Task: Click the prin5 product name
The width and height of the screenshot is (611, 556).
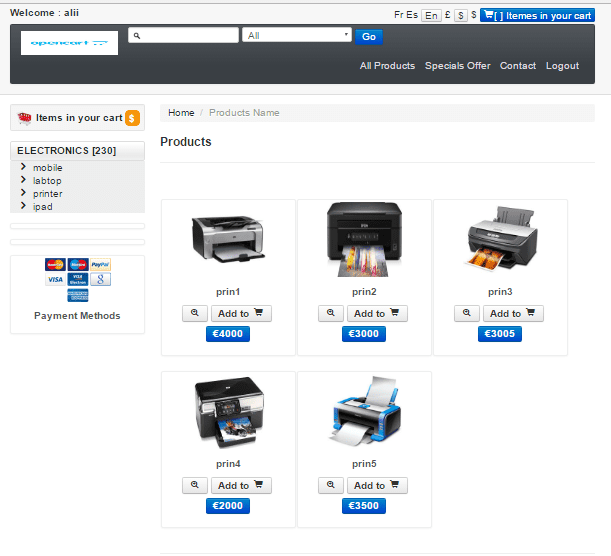Action: point(364,464)
